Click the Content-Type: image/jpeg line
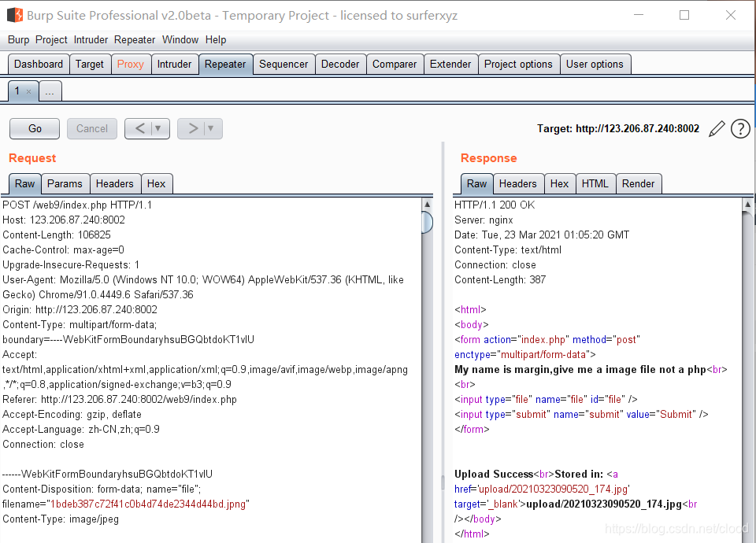Viewport: 756px width, 543px height. (x=61, y=519)
